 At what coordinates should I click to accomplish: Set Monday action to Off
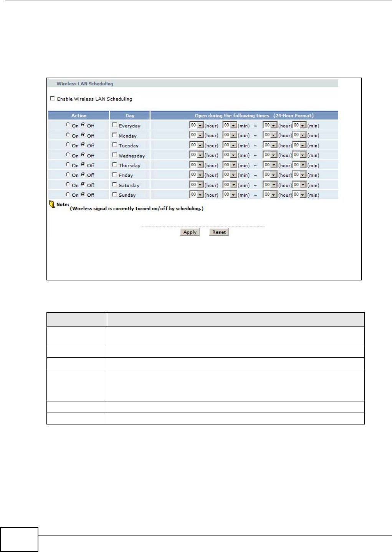pos(83,135)
